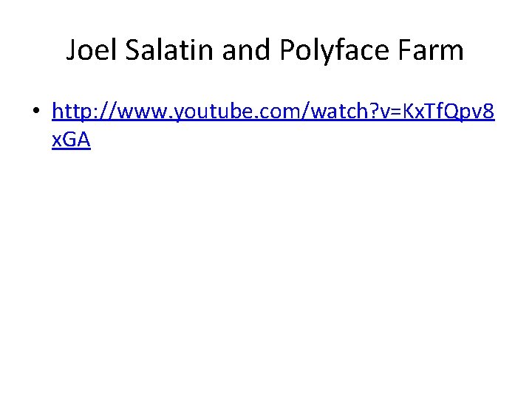Click the word 'Salatin' in the title
The width and height of the screenshot is (532, 399).
coord(169,50)
